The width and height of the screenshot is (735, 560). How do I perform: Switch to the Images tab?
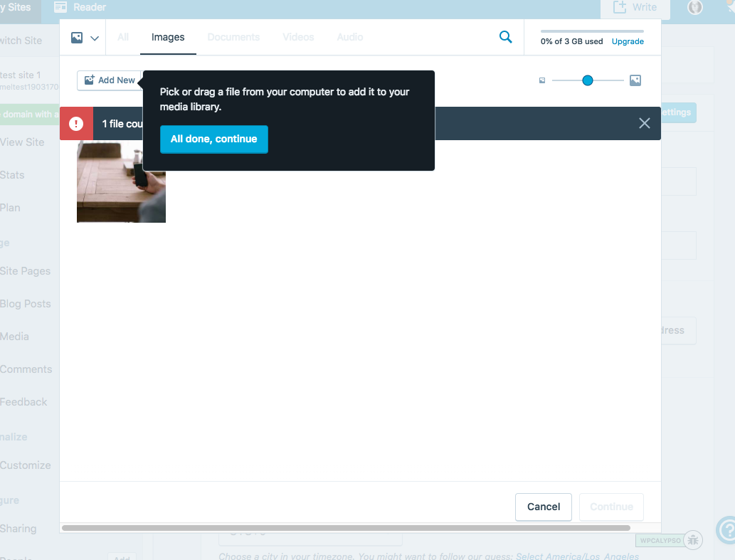point(168,37)
